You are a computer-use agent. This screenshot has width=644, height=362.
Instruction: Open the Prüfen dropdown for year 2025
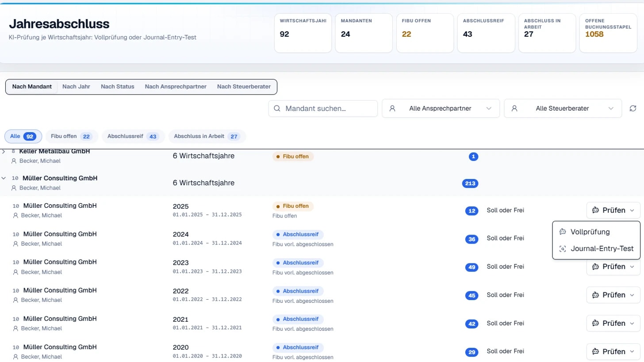coord(613,210)
